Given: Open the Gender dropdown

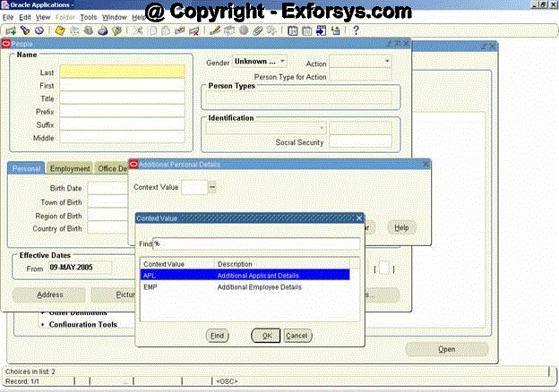Looking at the screenshot, I should pyautogui.click(x=259, y=62).
